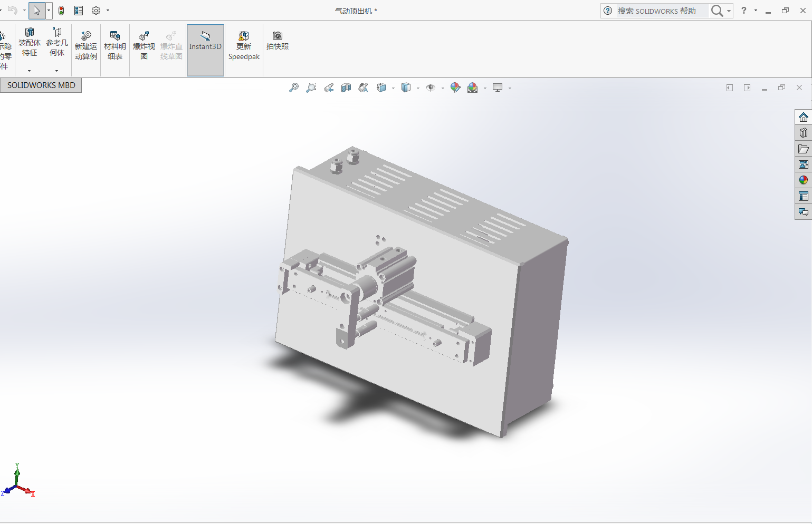Expand the Display Style cube dropdown arrow
This screenshot has width=812, height=524.
pos(418,89)
